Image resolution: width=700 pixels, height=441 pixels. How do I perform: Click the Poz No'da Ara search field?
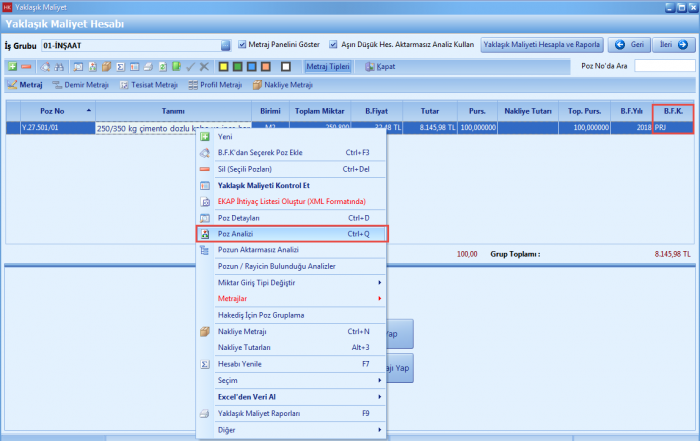664,66
